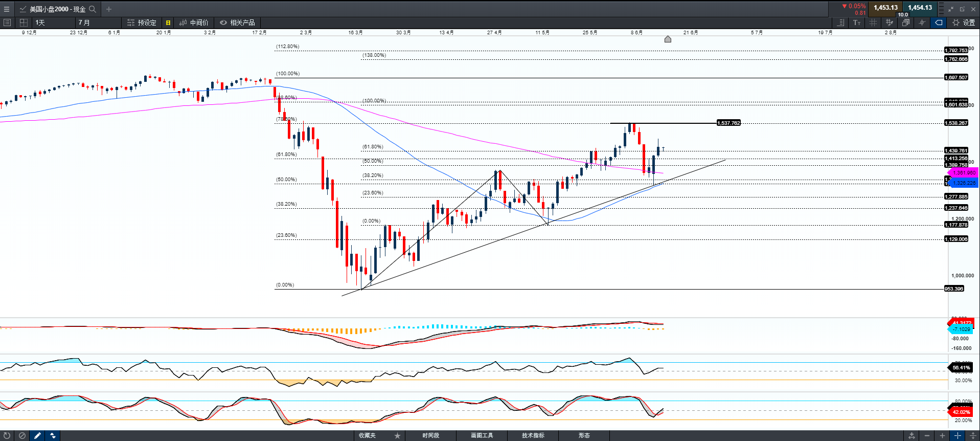980x441 pixels.
Task: Toggle the crosshair cursor button
Action: (x=958, y=436)
